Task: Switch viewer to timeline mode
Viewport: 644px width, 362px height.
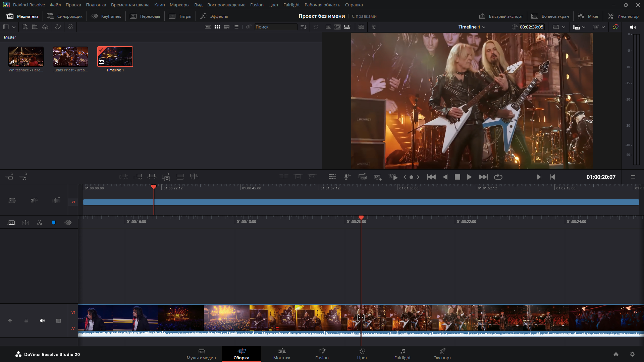Action: tap(347, 27)
